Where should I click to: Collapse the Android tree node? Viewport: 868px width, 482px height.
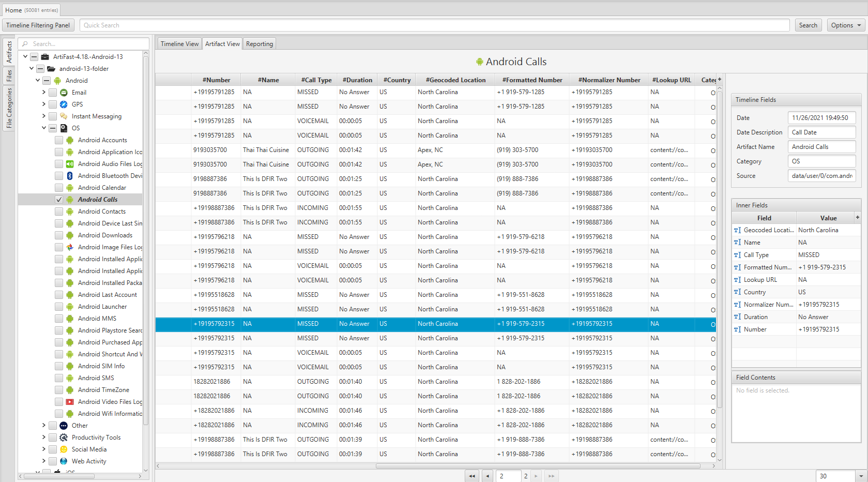[x=38, y=80]
